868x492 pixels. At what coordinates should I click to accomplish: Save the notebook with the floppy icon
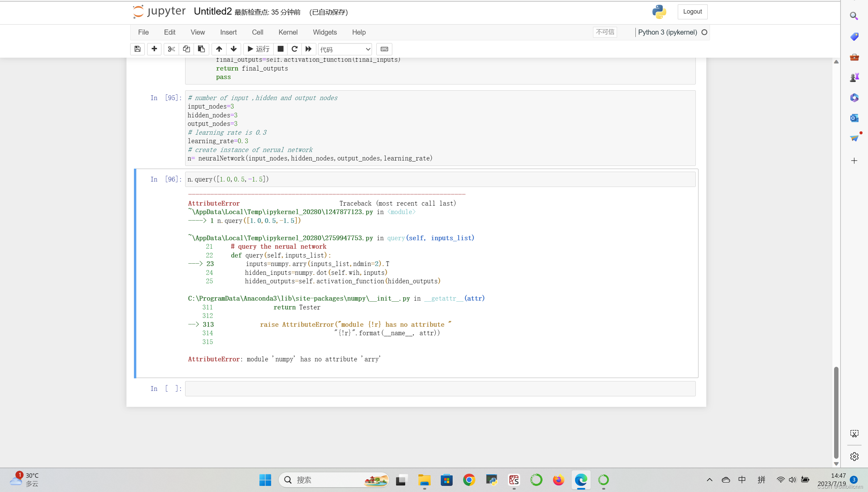coord(137,49)
